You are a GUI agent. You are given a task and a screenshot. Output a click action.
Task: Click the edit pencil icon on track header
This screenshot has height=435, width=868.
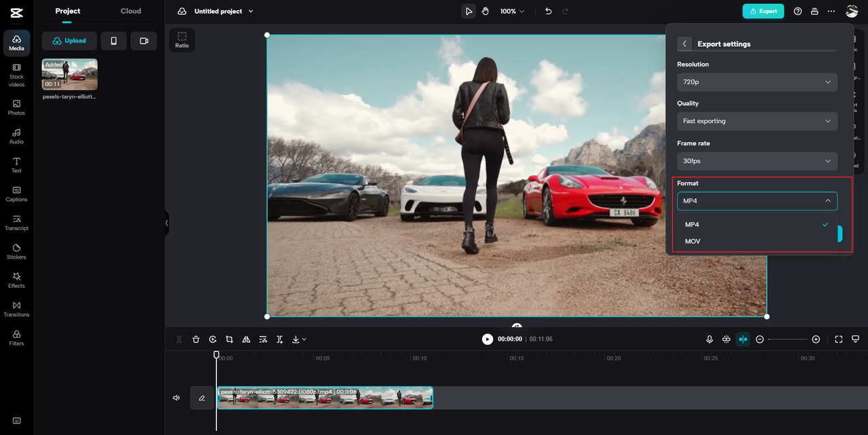201,398
